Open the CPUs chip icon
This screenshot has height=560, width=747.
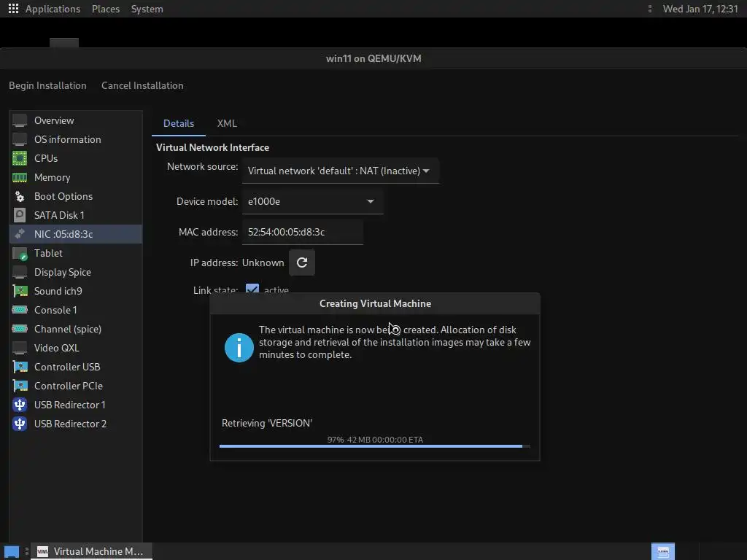coord(20,158)
